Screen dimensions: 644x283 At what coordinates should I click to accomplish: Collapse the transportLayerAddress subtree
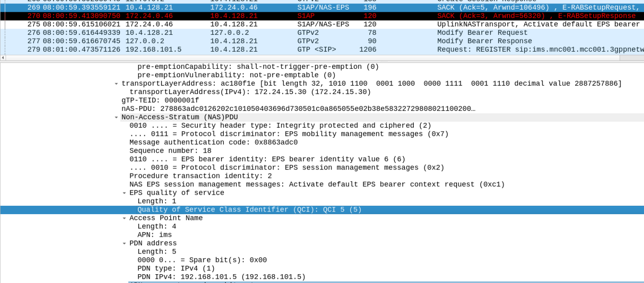117,83
